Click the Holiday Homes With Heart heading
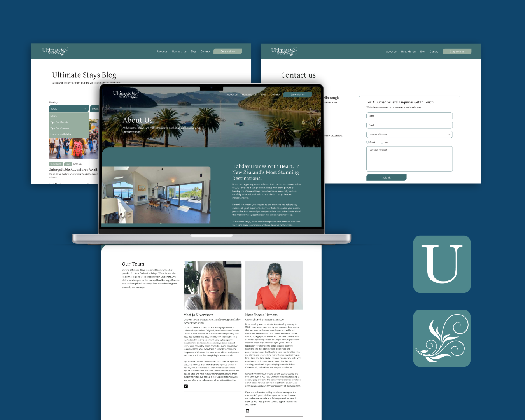This screenshot has width=525, height=420. (266, 172)
